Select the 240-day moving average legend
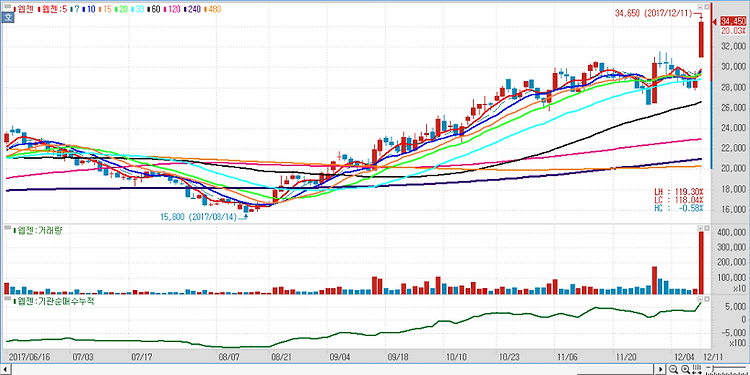 tap(191, 9)
